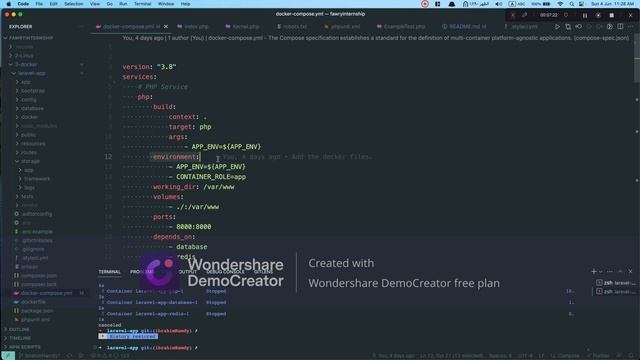Image resolution: width=640 pixels, height=360 pixels.
Task: Expand the routes folder
Action: click(x=29, y=153)
